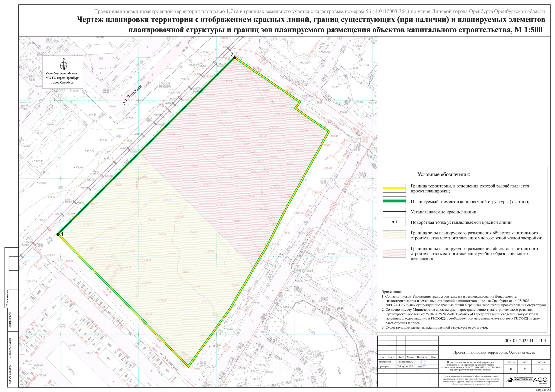Click the red lines legend symbol

394,212
